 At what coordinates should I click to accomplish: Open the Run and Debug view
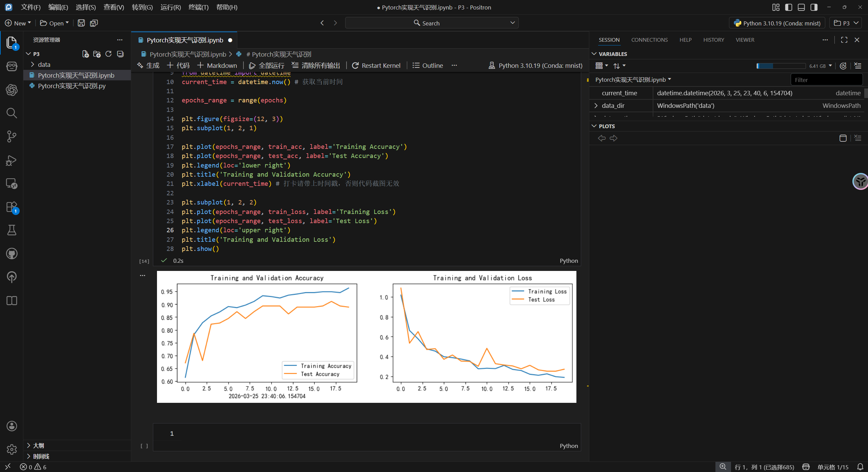click(x=12, y=160)
